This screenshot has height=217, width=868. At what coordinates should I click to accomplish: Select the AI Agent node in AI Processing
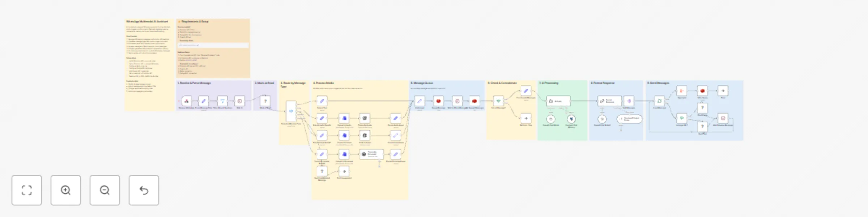pyautogui.click(x=558, y=101)
